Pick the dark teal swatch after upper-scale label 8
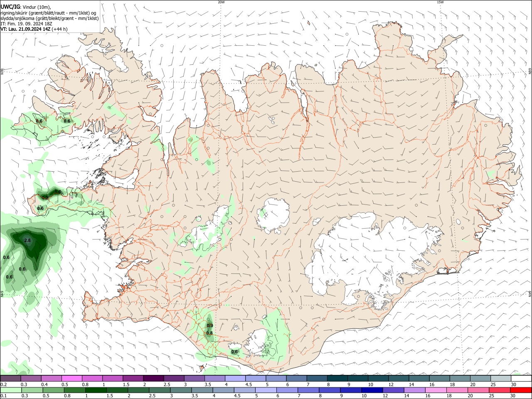The width and height of the screenshot is (532, 399). (x=337, y=378)
